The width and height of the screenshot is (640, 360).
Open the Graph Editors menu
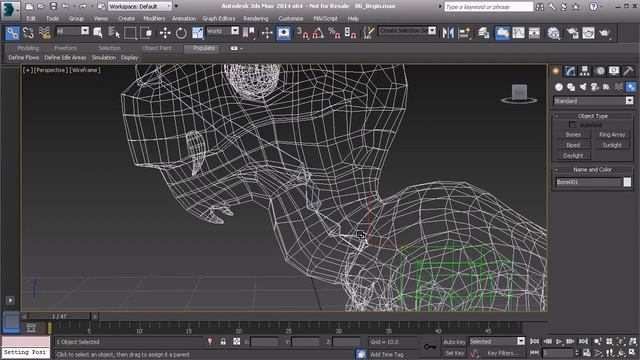219,19
